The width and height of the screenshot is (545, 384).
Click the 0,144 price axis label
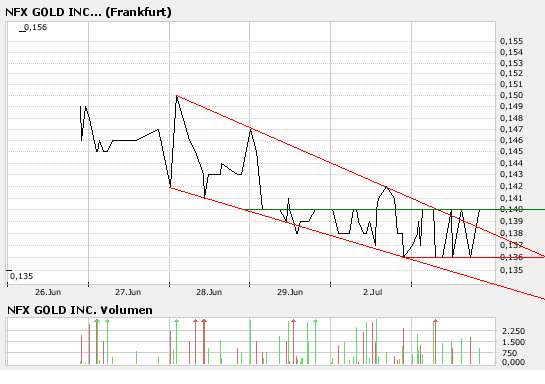pos(511,163)
